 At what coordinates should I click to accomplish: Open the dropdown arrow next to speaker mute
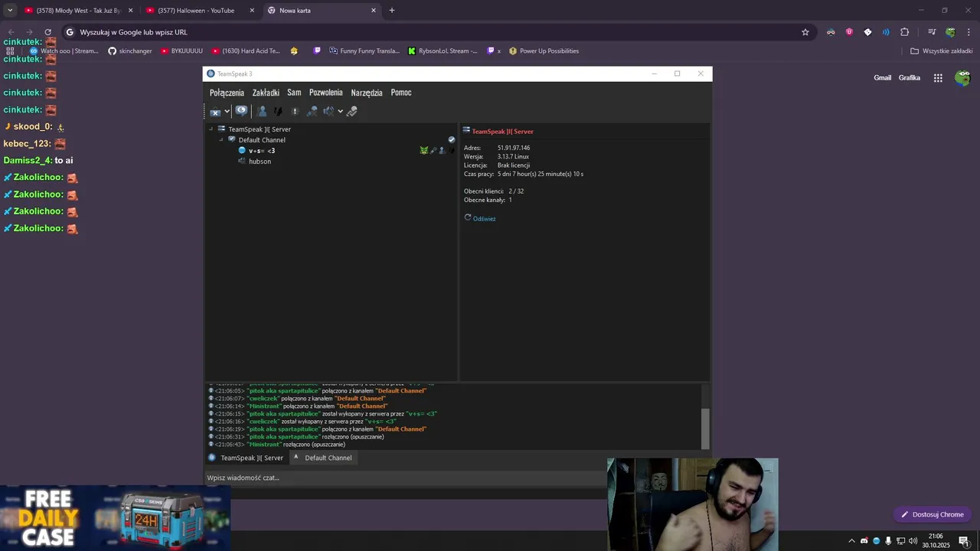[340, 112]
